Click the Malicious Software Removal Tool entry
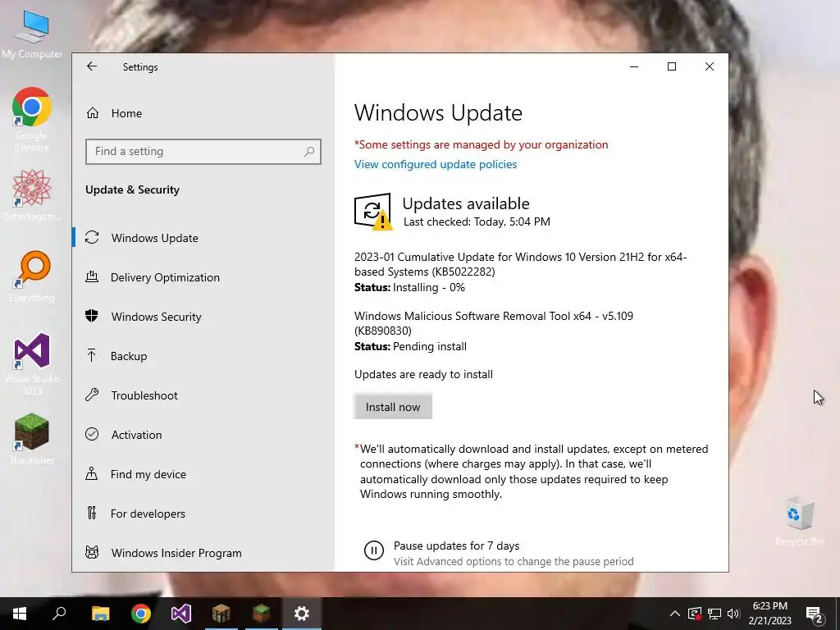Screen dimensions: 840x630 493,323
